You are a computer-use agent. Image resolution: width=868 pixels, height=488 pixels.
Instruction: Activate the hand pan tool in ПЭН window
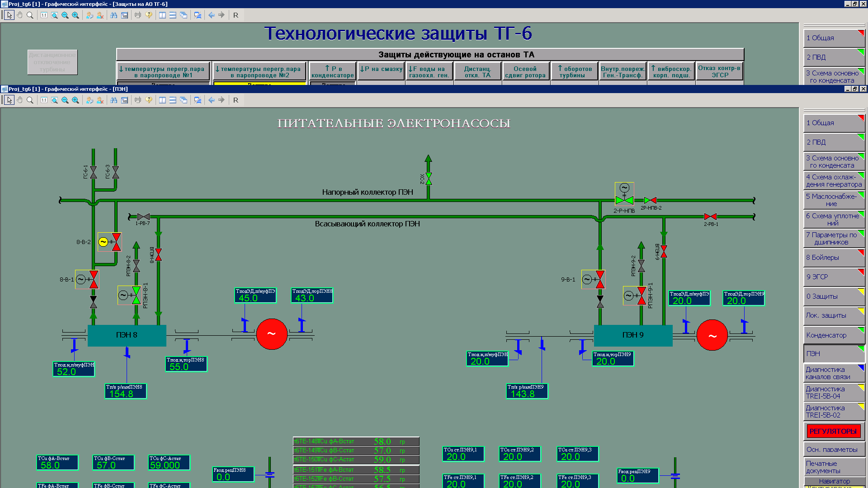[19, 100]
